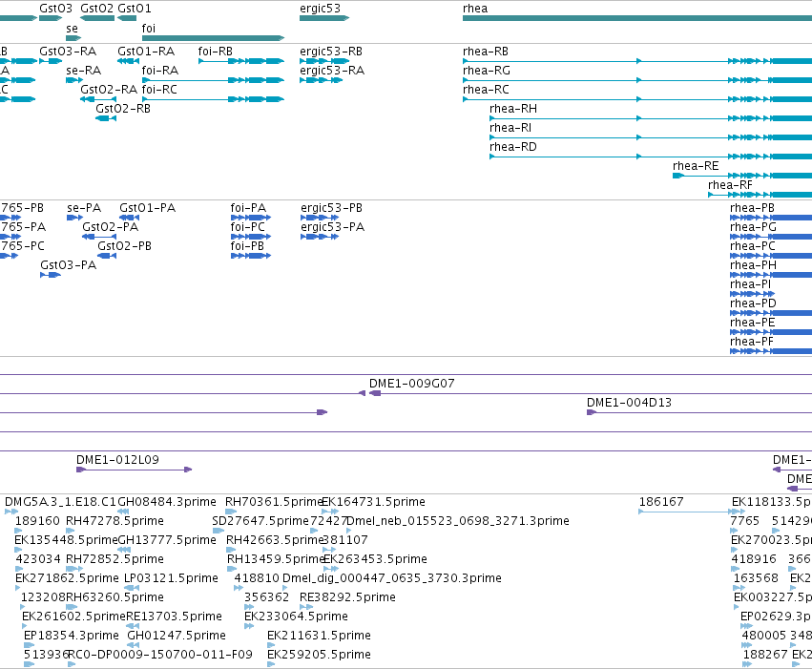Select transcript rhea-RG
This screenshot has width=812, height=669.
point(487,71)
